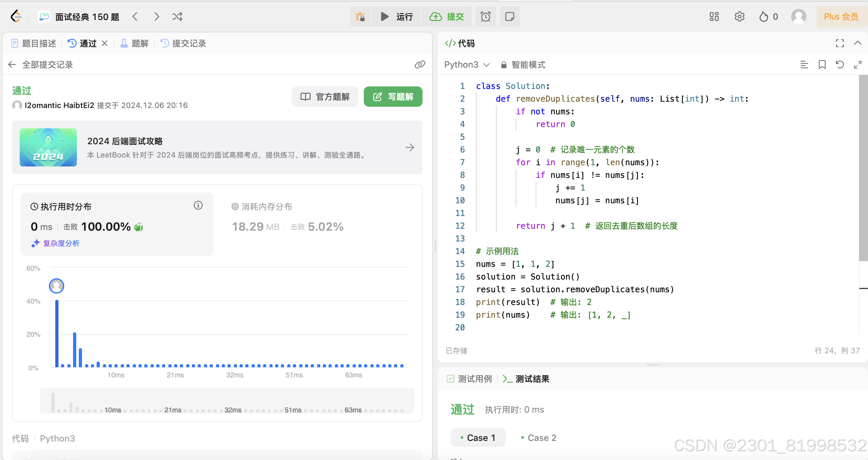Viewport: 868px width, 460px height.
Task: Expand the 2024 后端面试攻略 banner arrow
Action: (x=410, y=147)
